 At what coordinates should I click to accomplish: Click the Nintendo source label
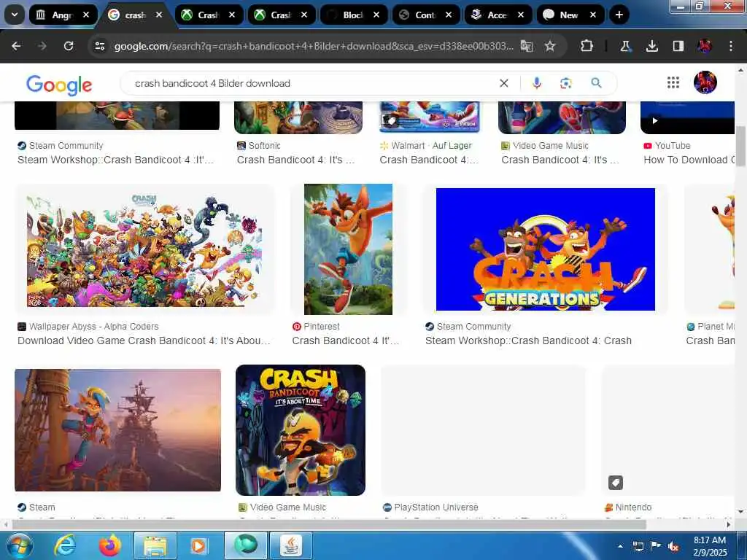tap(633, 507)
